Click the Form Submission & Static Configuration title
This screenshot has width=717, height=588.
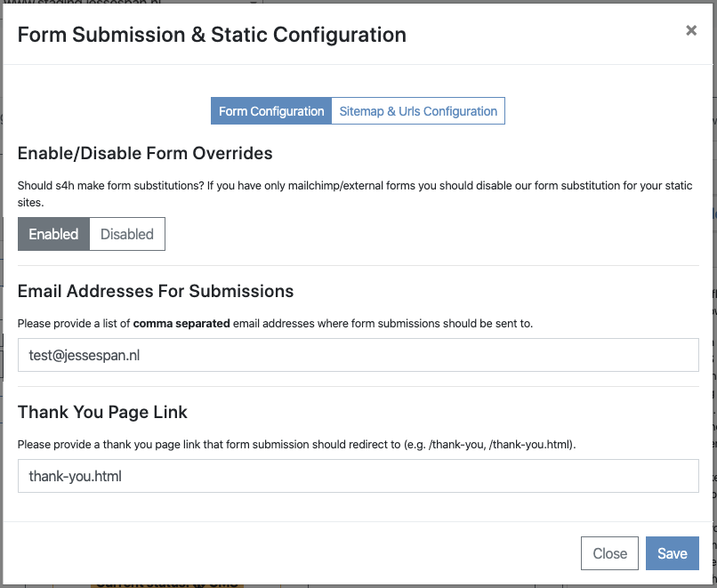(212, 35)
